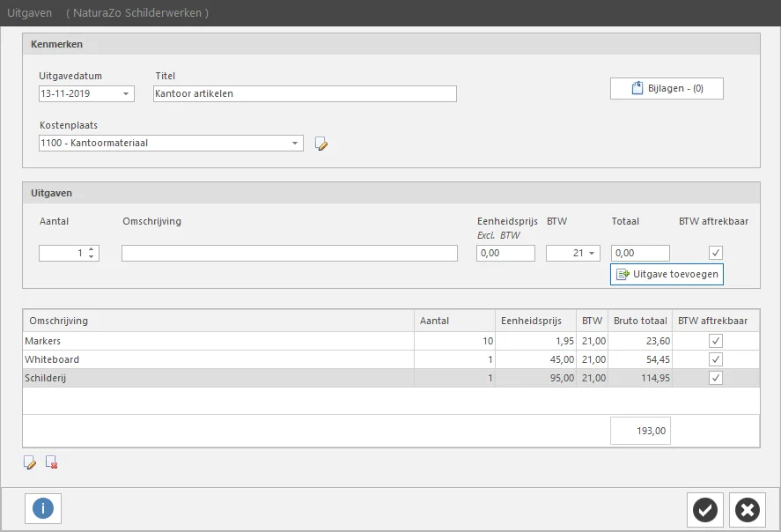Screen dimensions: 781x532
Task: Toggle BTW aftrekbaar for Markers row
Action: tap(715, 341)
